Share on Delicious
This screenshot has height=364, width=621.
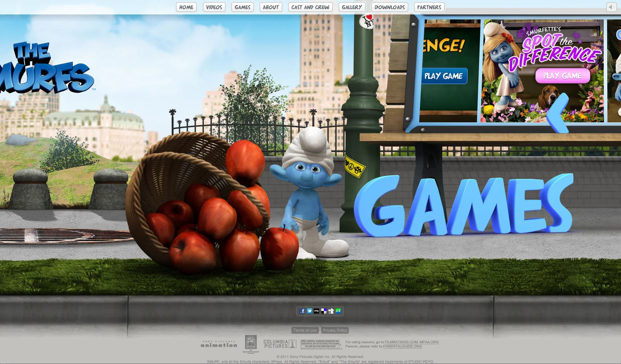[x=324, y=311]
